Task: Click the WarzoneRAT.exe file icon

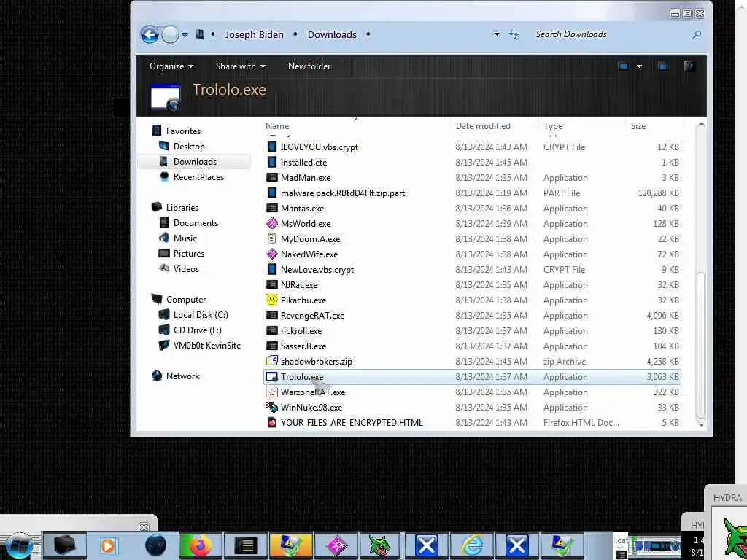Action: [x=271, y=392]
